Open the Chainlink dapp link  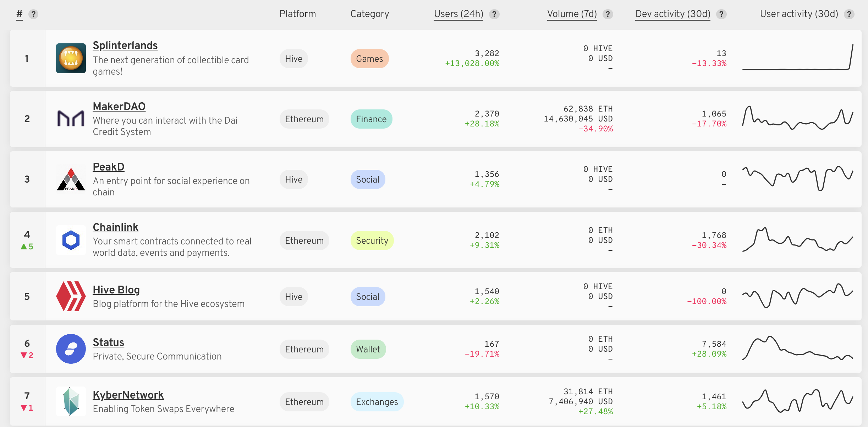point(116,227)
